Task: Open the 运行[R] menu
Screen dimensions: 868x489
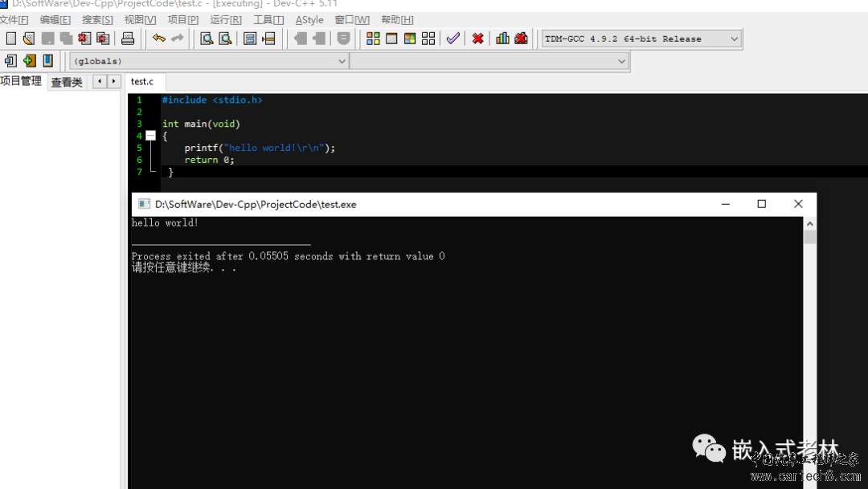Action: 225,20
